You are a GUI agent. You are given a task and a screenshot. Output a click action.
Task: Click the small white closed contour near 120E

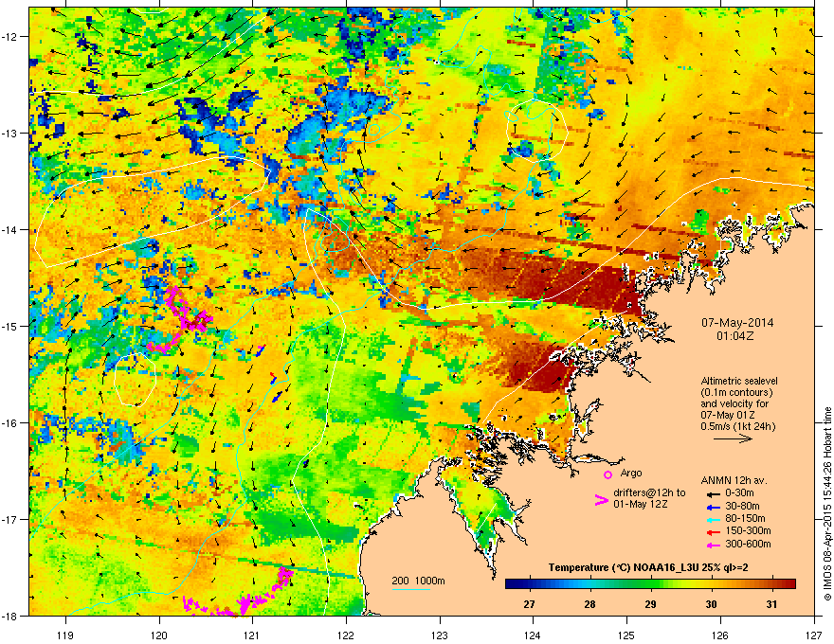point(135,380)
